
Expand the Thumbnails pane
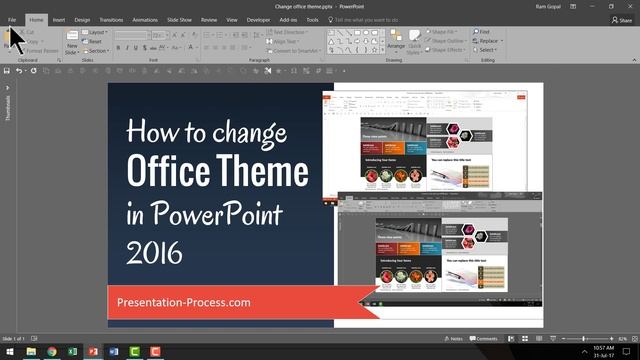7,88
